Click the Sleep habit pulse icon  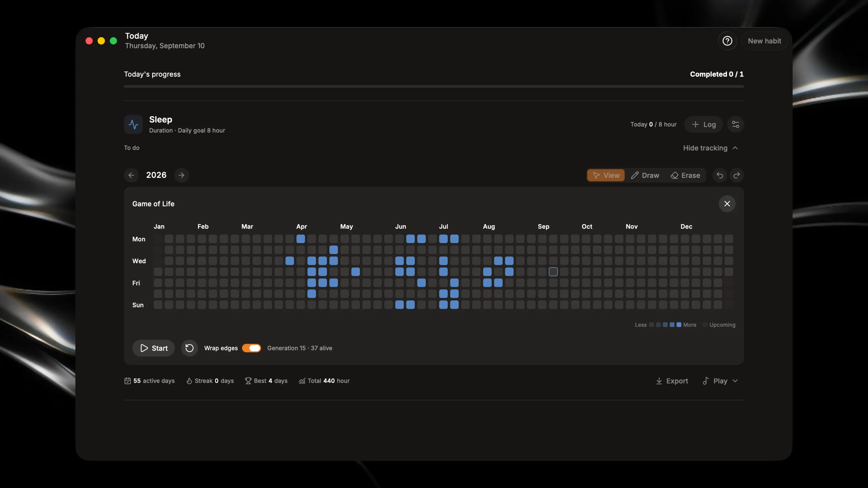point(133,124)
